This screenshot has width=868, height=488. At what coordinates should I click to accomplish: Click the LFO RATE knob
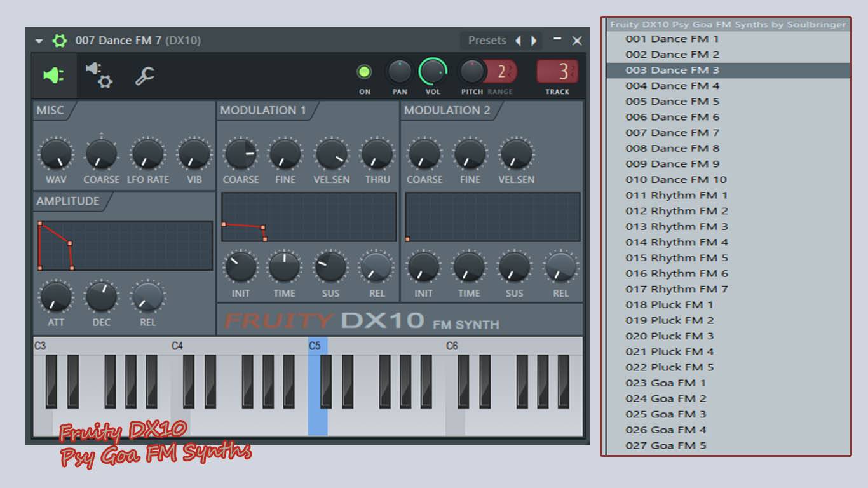tap(148, 154)
